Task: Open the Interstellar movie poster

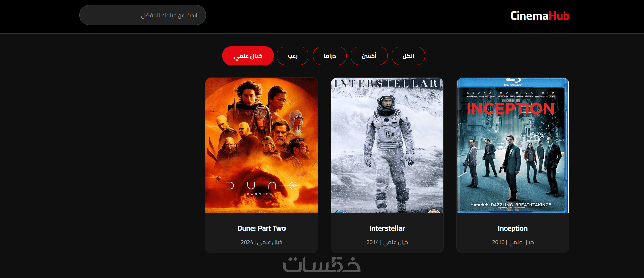Action: pyautogui.click(x=387, y=145)
